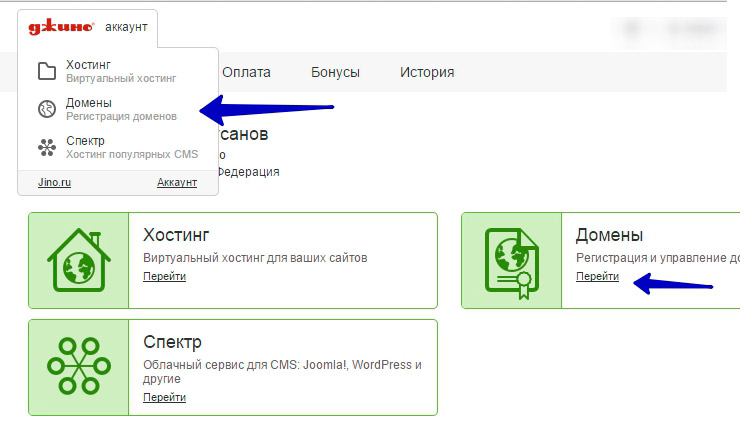This screenshot has width=740, height=428.
Task: Click the green house icon on Хостинг card
Action: [79, 260]
